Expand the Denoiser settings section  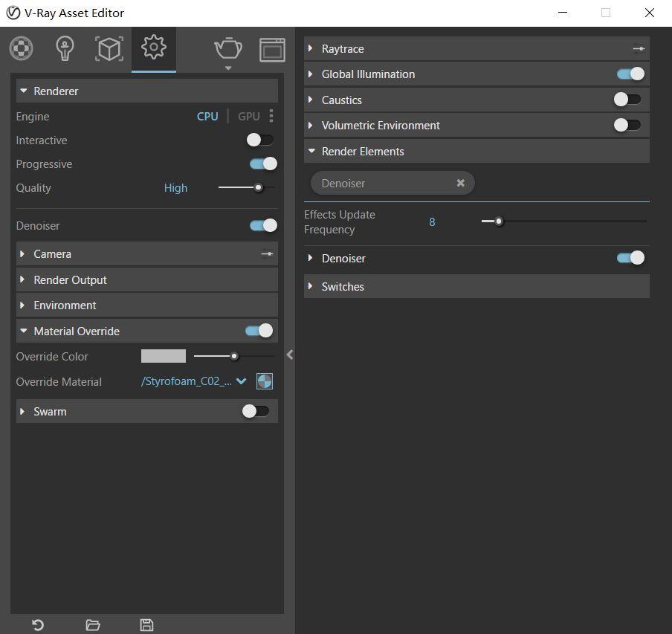pos(476,259)
